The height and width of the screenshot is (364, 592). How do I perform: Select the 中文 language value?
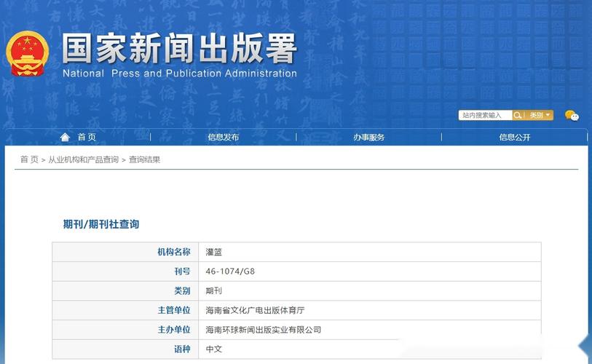click(213, 349)
